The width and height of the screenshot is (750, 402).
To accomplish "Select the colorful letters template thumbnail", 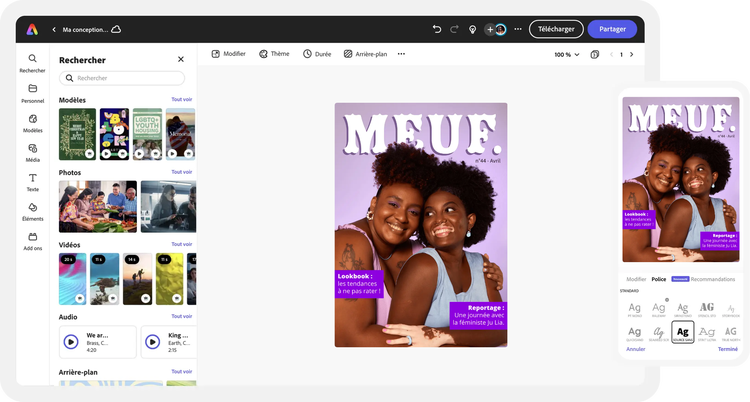I will 114,134.
